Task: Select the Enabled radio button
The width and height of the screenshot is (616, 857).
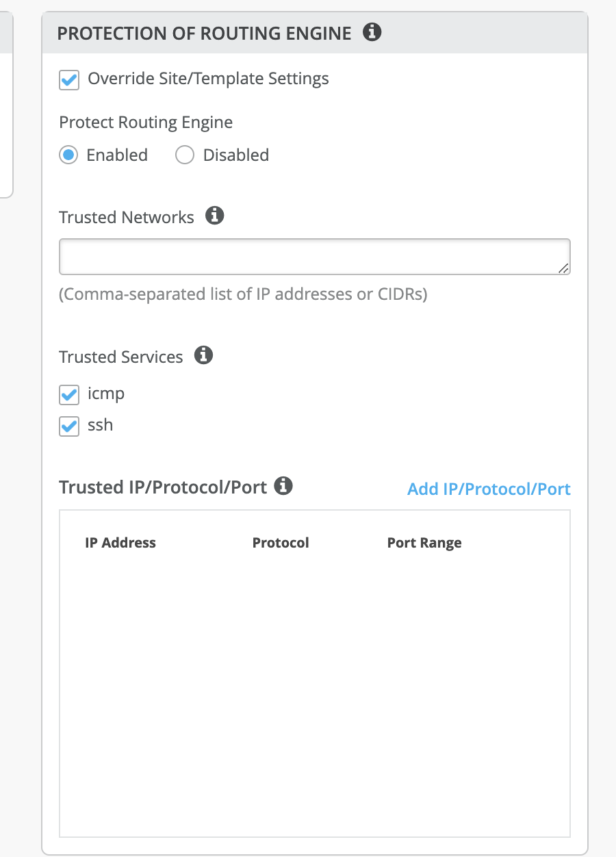Action: click(68, 155)
